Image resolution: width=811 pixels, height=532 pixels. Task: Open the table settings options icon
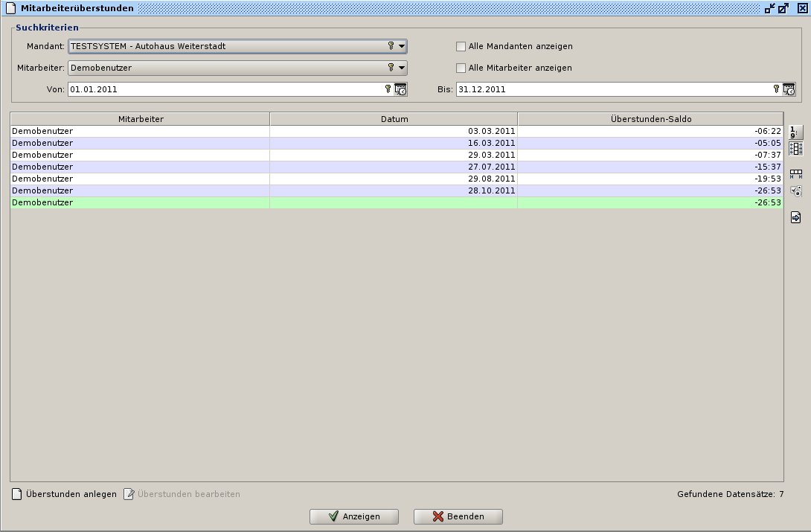click(795, 191)
